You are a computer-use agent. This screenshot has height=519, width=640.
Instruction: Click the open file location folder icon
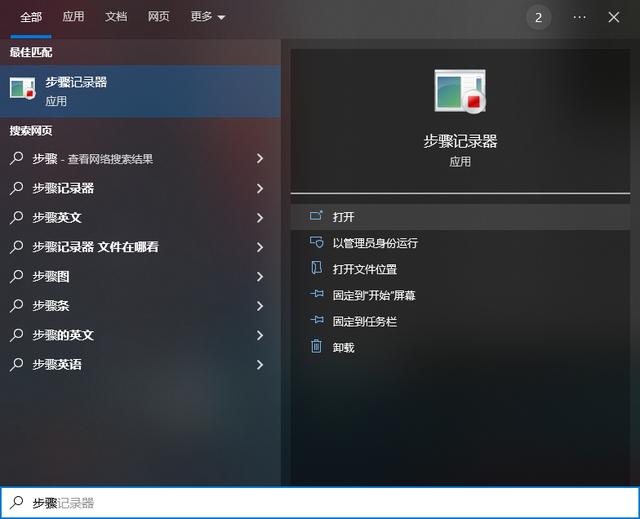pyautogui.click(x=316, y=268)
